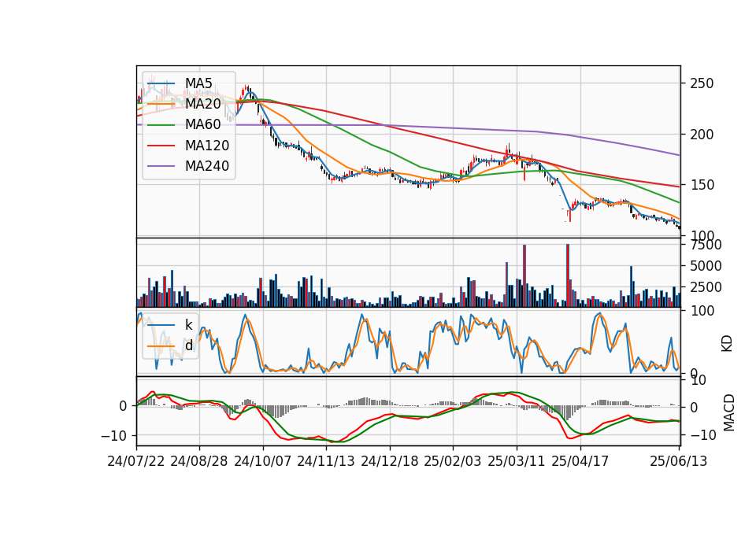
Task: Click the 24/11/13 date tick label
Action: click(x=326, y=461)
